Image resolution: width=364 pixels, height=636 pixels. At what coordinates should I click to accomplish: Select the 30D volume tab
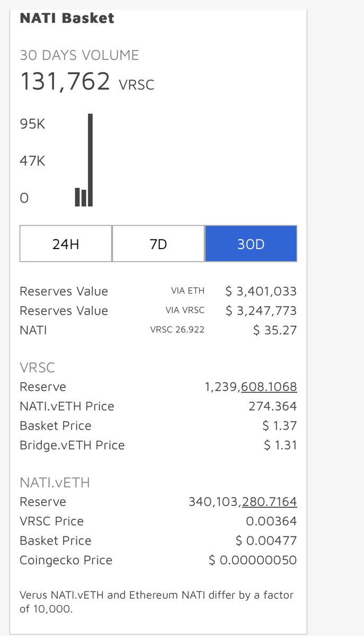coord(251,244)
